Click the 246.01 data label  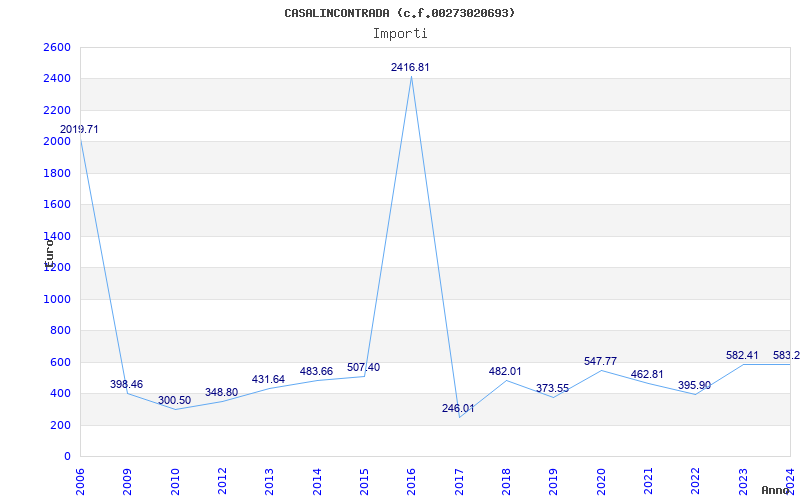click(x=458, y=409)
